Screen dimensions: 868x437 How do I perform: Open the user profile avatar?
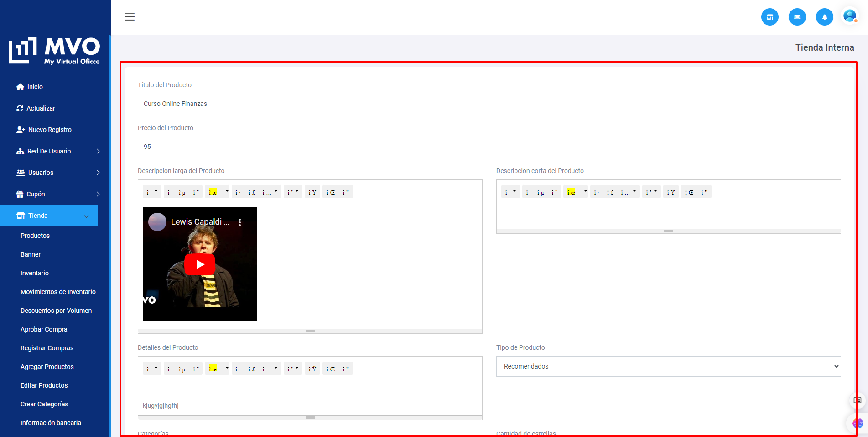[849, 16]
